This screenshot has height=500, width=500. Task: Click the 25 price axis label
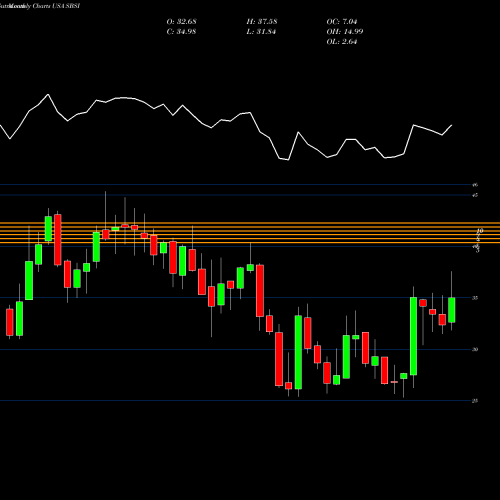[x=475, y=401]
